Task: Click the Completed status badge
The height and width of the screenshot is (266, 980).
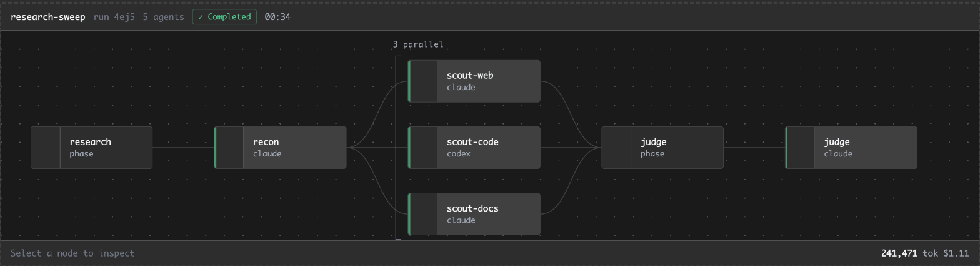Action: 224,17
